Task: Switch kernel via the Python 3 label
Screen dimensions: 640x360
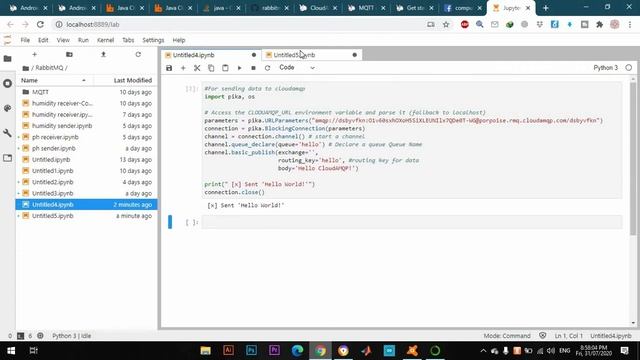Action: pos(606,68)
